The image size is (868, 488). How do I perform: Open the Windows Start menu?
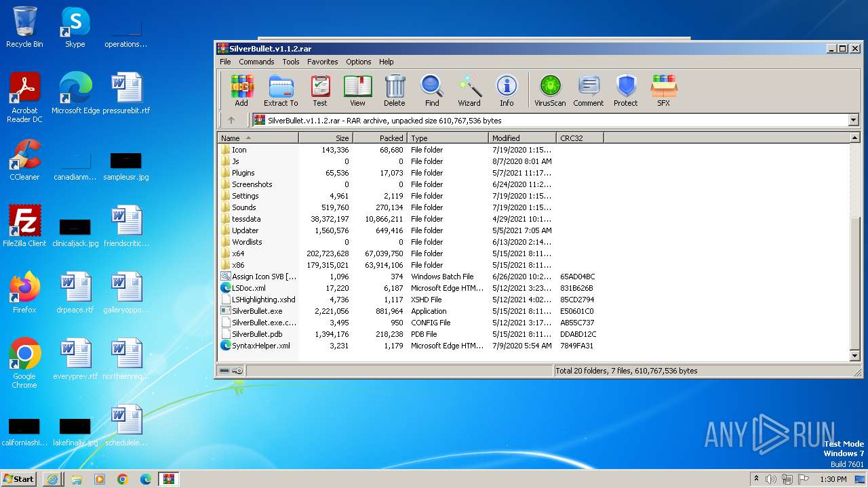pyautogui.click(x=18, y=479)
